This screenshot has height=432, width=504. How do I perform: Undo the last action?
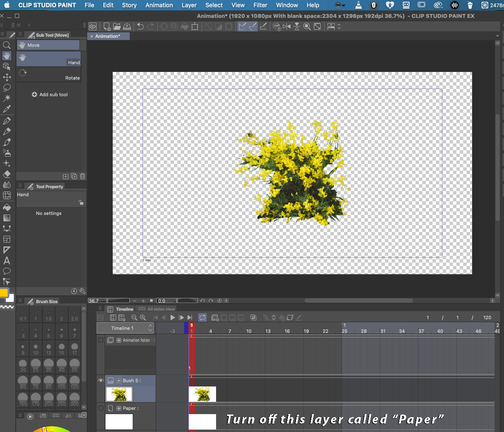coord(140,26)
